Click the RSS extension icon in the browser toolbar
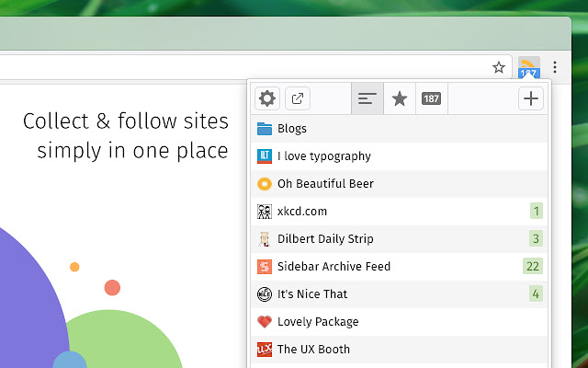 pyautogui.click(x=528, y=67)
